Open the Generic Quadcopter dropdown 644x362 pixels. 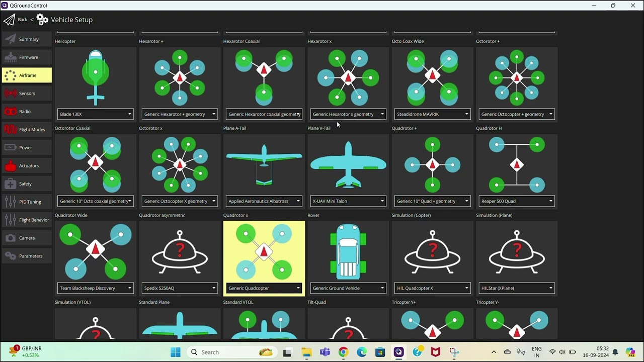pos(264,288)
